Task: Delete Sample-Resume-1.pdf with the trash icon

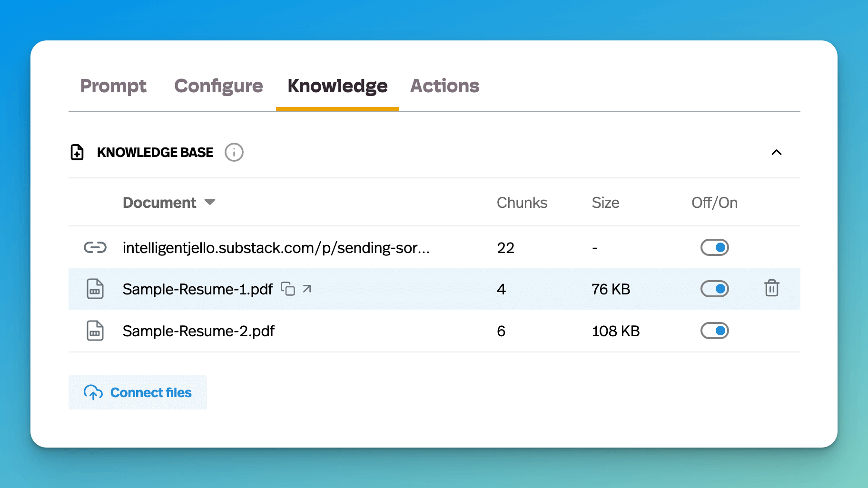Action: coord(771,288)
